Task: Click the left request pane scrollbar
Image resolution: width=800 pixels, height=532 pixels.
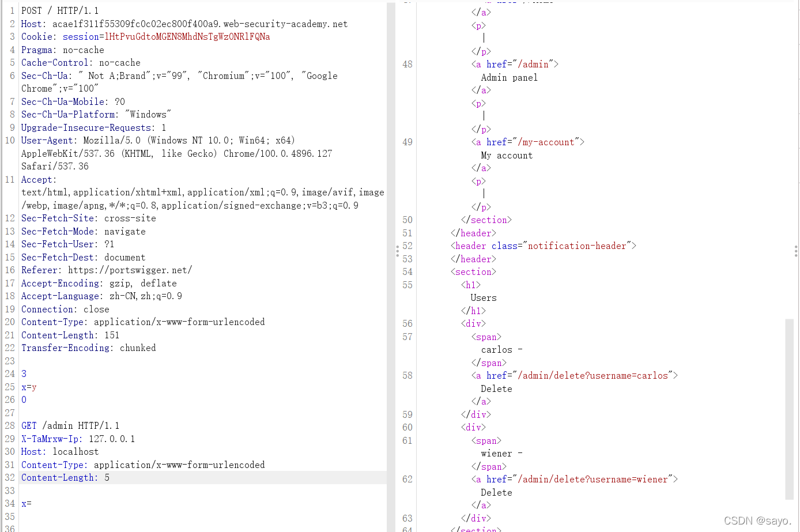Action: point(391,266)
